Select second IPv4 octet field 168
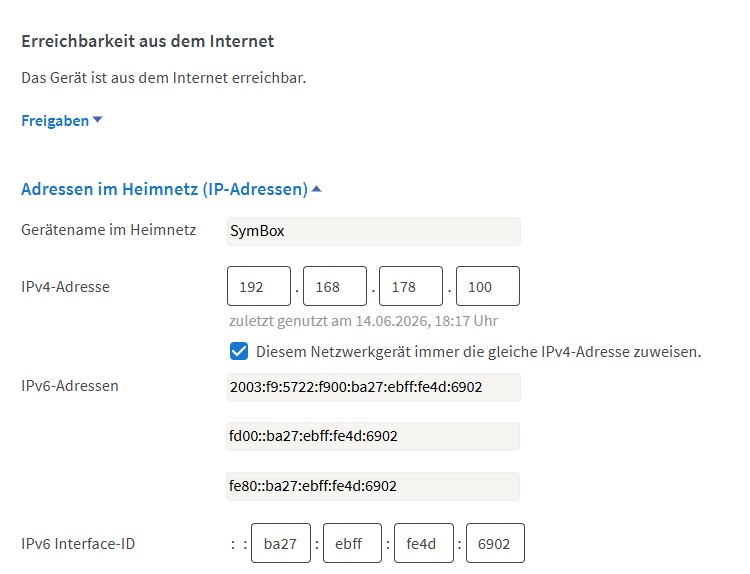 click(335, 286)
